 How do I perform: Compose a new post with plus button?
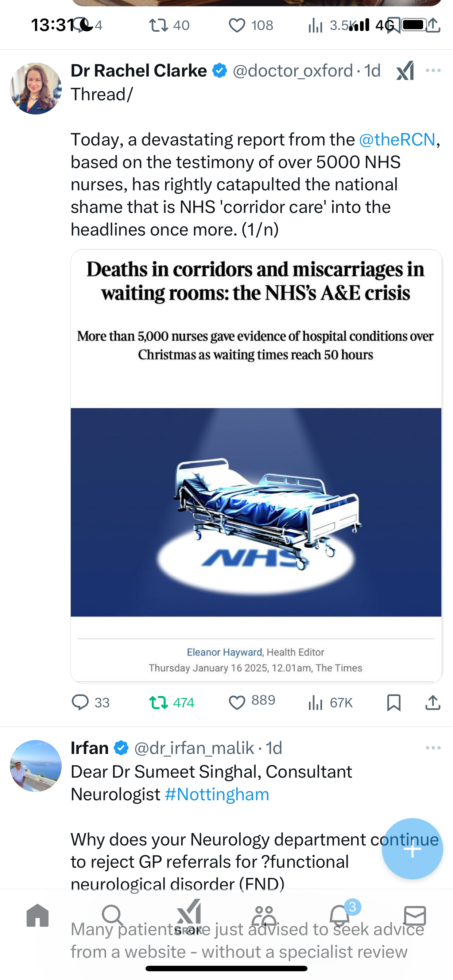[412, 848]
